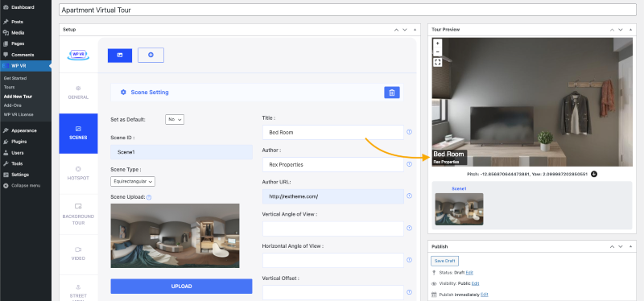Zoom in on the tour preview

tap(437, 43)
